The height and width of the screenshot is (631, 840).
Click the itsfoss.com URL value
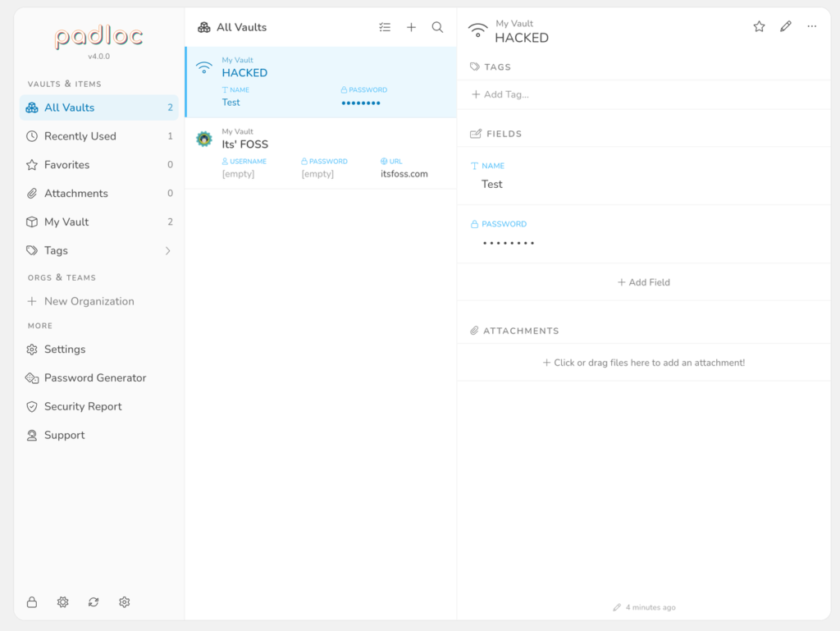pos(404,174)
